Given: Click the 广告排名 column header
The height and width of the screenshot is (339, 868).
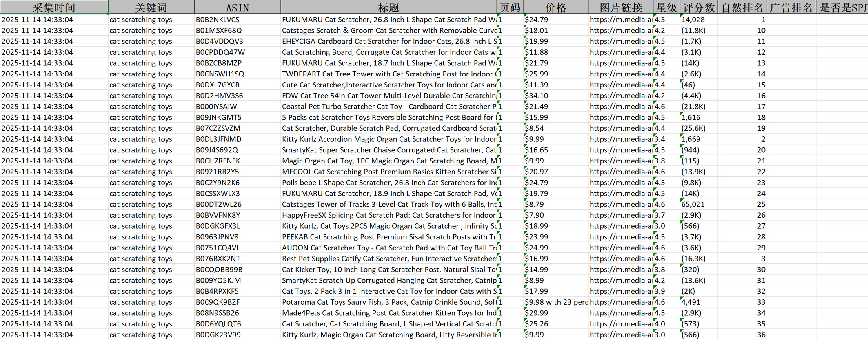Looking at the screenshot, I should pyautogui.click(x=791, y=7).
